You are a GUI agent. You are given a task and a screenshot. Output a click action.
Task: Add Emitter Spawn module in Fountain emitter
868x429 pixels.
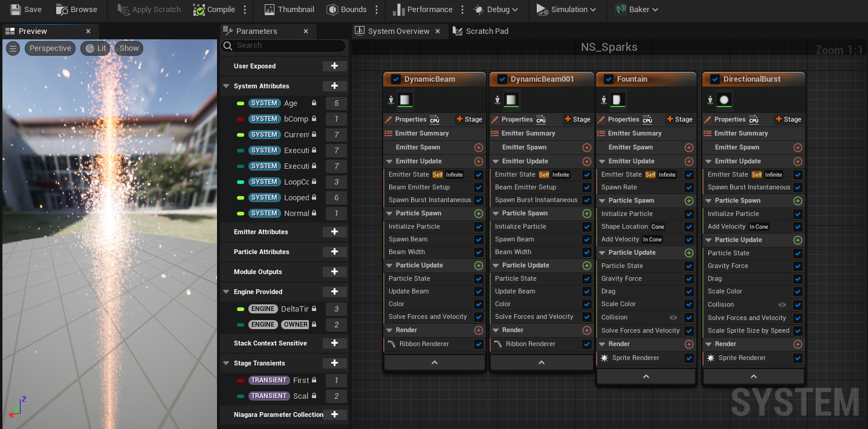coord(689,148)
